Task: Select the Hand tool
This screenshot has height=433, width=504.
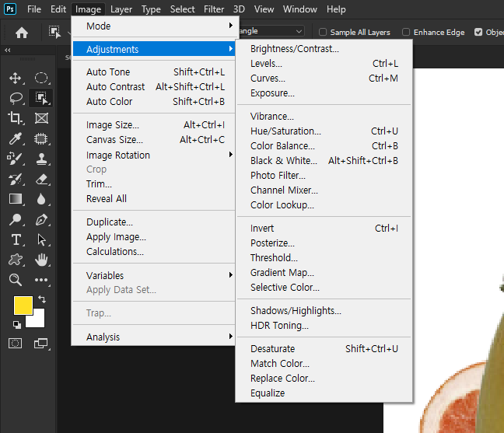Action: point(41,260)
